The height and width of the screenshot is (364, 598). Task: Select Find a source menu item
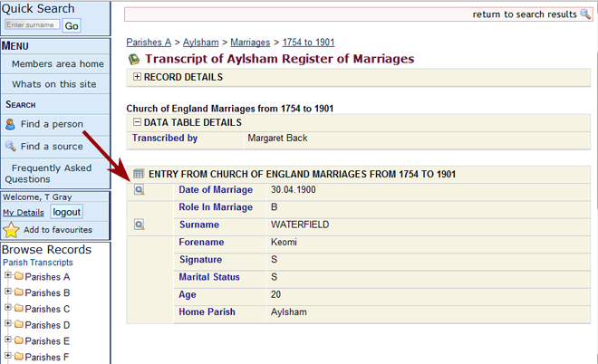click(x=52, y=147)
